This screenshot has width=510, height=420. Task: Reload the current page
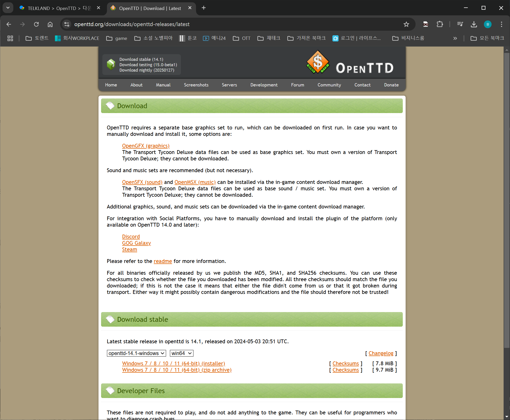36,24
